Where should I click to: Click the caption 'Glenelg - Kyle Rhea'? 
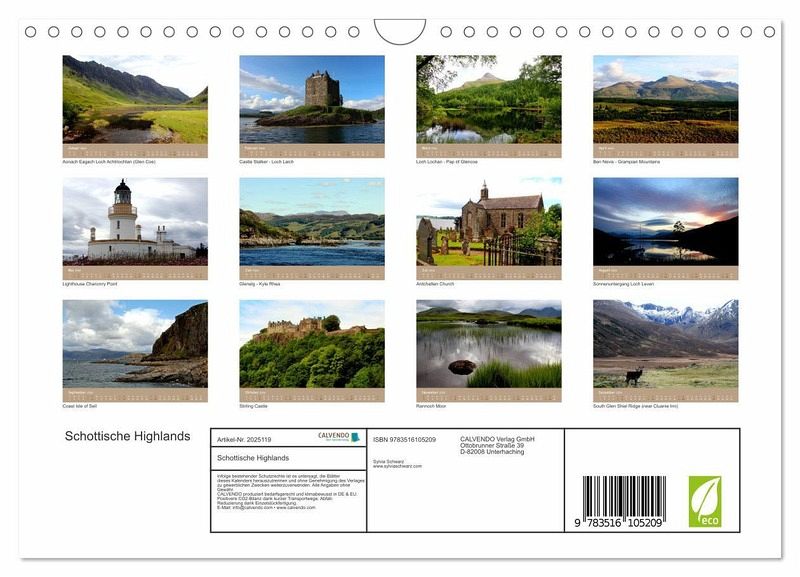pyautogui.click(x=260, y=284)
